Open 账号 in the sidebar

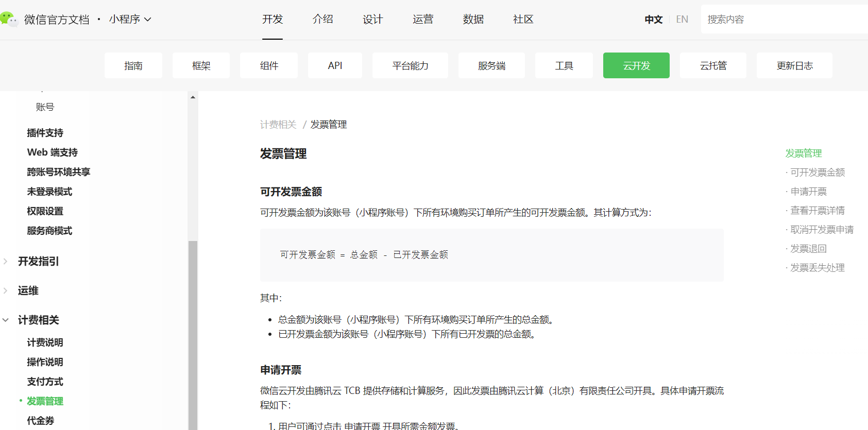click(45, 107)
